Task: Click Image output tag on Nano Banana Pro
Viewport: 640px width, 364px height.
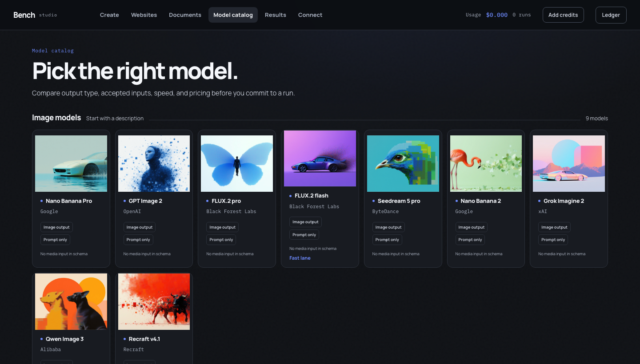Action: click(x=56, y=227)
